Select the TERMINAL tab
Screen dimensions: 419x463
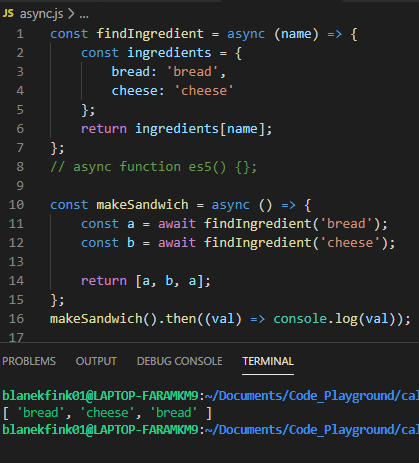pos(268,361)
